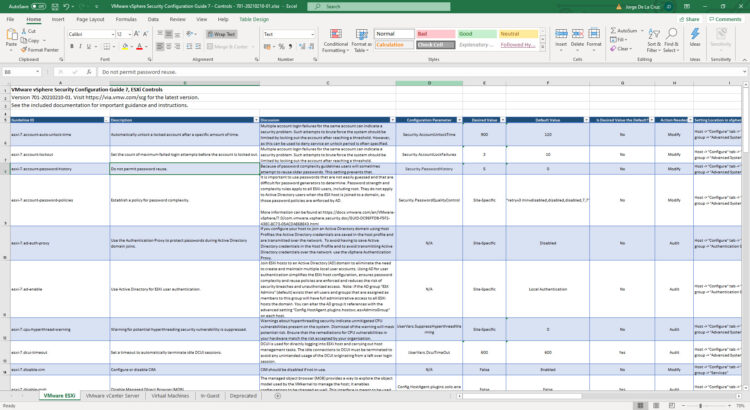Toggle the AutoSave switch

tap(38, 6)
